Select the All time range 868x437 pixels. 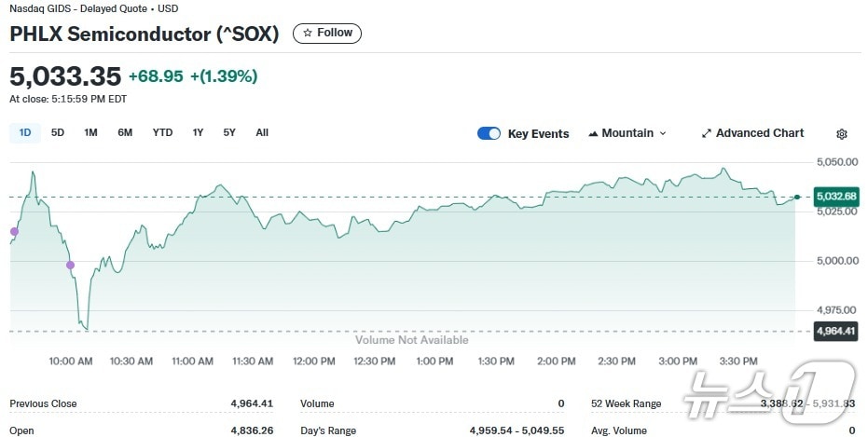(x=262, y=132)
